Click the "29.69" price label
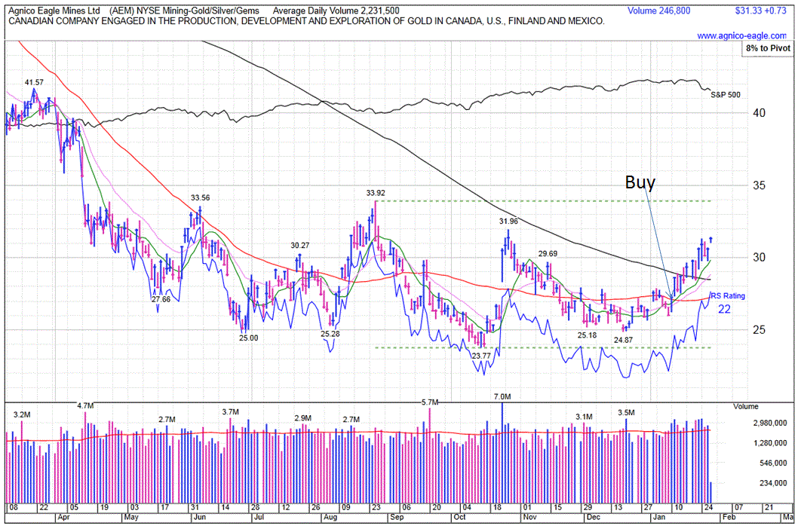 (x=547, y=254)
